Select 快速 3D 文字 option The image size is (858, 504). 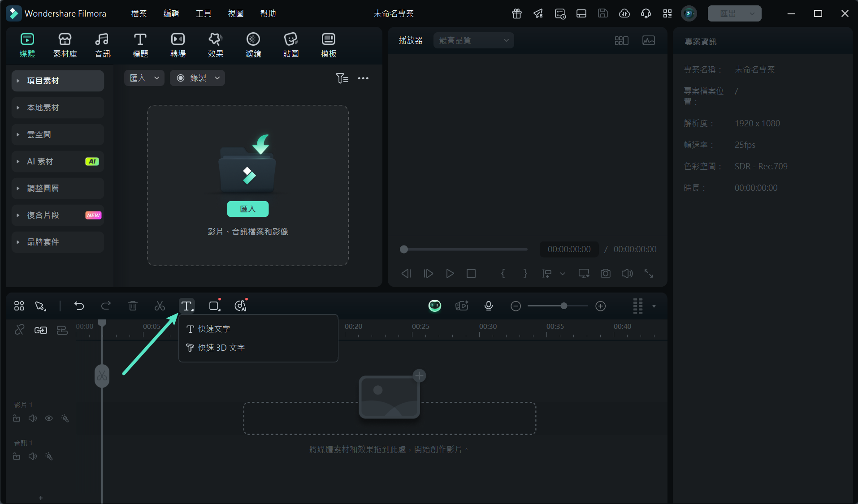tap(258, 348)
